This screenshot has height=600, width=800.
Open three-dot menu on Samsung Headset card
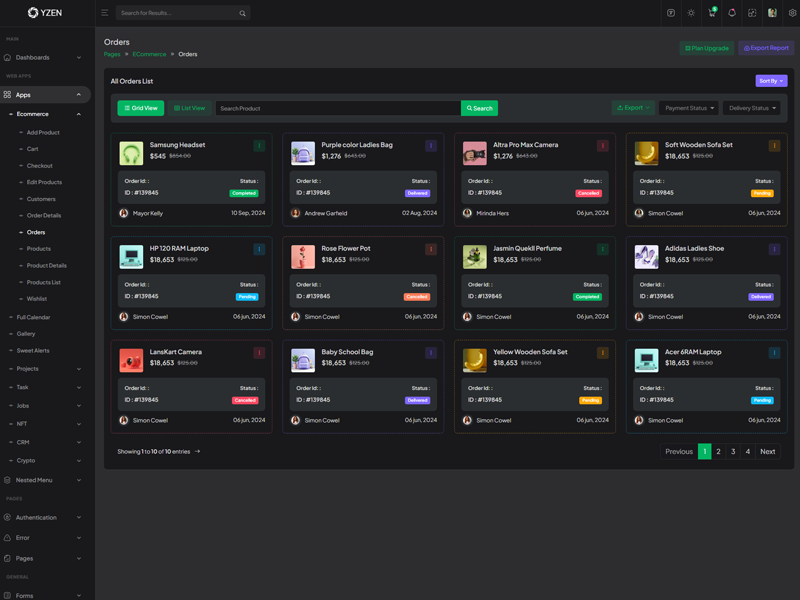point(259,145)
